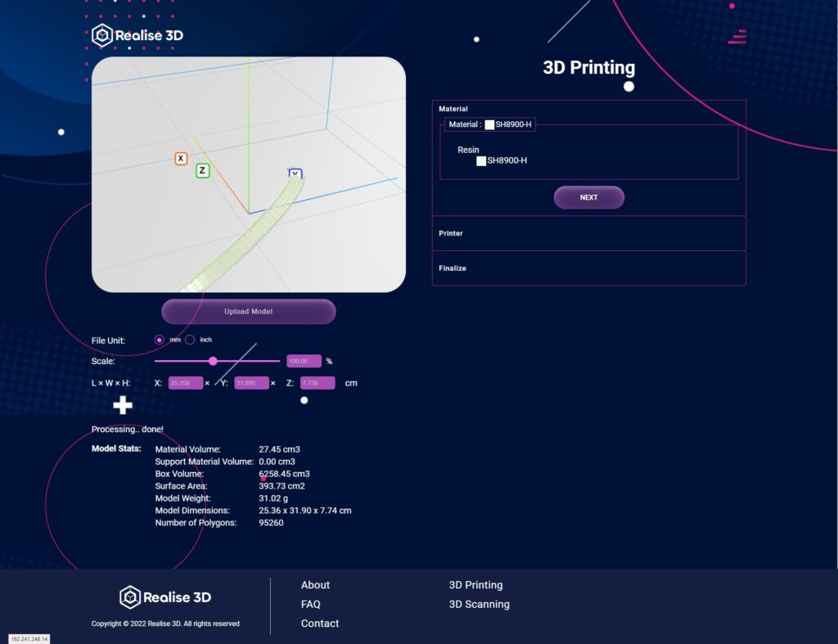Viewport: 838px width, 644px height.
Task: Click the scale percentage input field
Action: coord(304,361)
